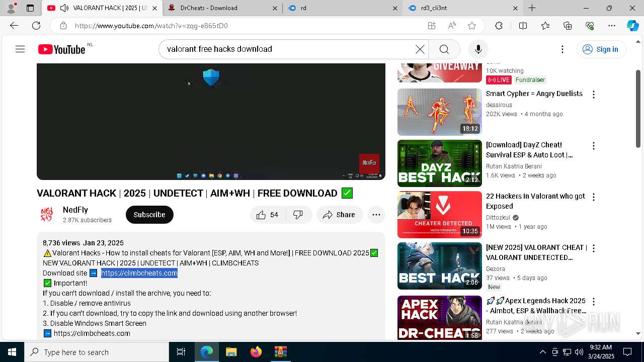This screenshot has width=644, height=362.
Task: Open Gezora Valorant Cheat thumbnail
Action: (x=440, y=266)
